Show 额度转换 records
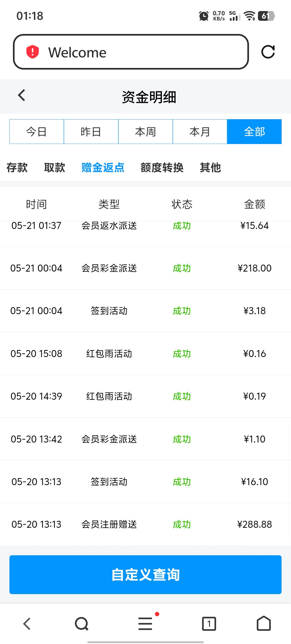The height and width of the screenshot is (644, 291). pos(162,167)
